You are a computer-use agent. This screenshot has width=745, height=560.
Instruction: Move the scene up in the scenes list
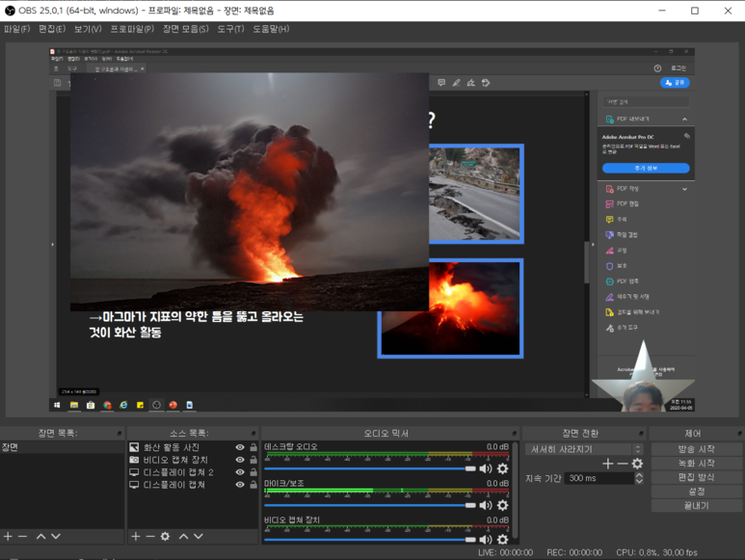[x=40, y=536]
